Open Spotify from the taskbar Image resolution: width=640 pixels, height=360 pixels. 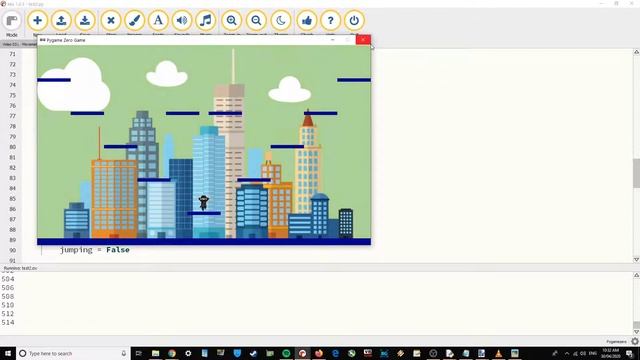click(x=286, y=353)
